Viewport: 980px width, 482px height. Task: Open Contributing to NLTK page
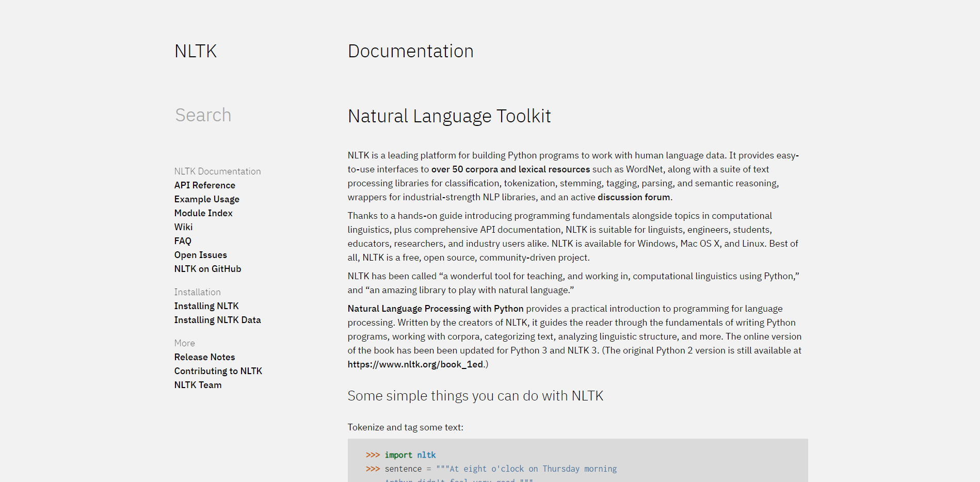pos(218,371)
